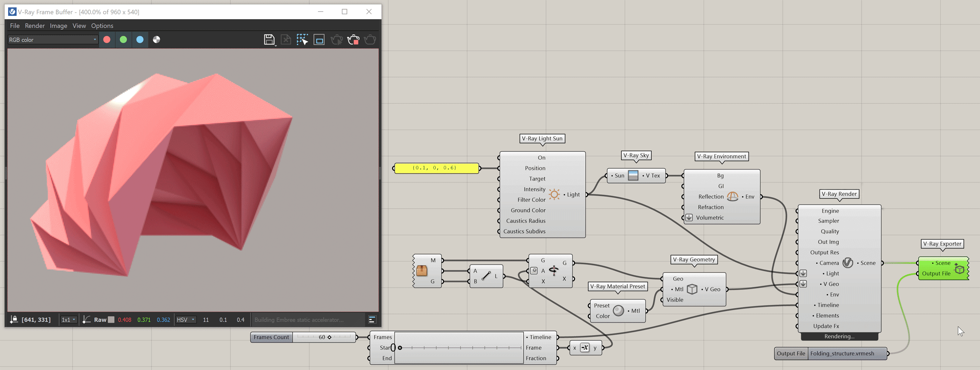
Task: Click the Update Fx input on V-Ray Render
Action: coord(826,326)
